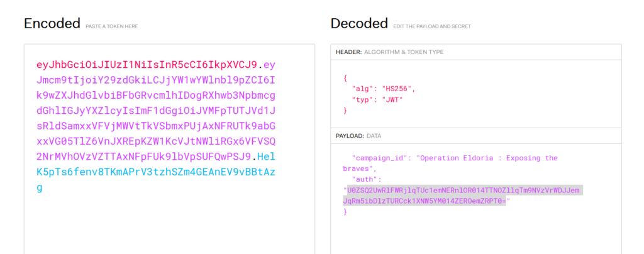Click the token line starting xxVG05TlZ6VnJX
The height and width of the screenshot is (254, 644).
(156, 141)
